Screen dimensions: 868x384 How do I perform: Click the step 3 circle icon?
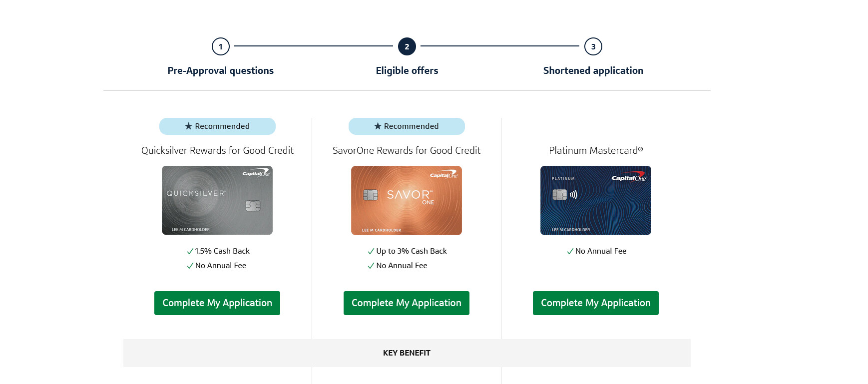(x=593, y=46)
